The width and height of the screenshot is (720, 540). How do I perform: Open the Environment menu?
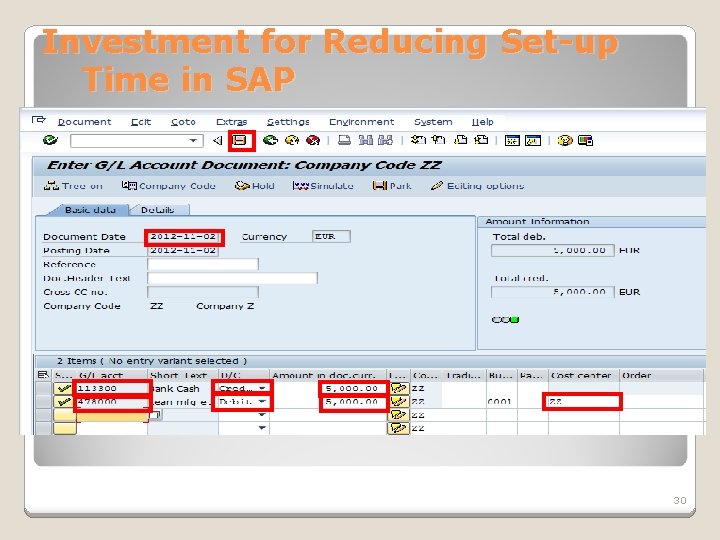[x=361, y=122]
